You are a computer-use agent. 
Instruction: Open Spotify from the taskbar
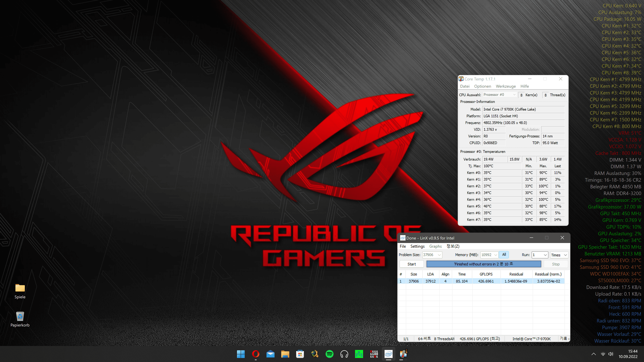coord(330,354)
